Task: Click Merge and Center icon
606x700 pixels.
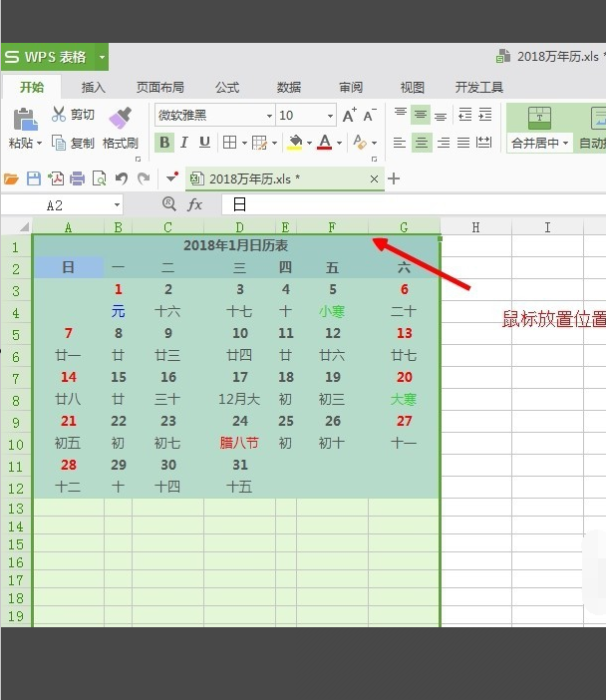Action: tap(539, 119)
